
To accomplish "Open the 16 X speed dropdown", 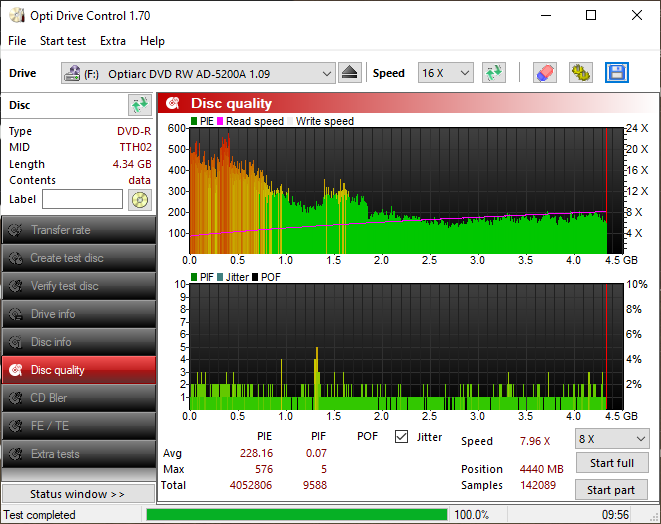I will pyautogui.click(x=445, y=73).
